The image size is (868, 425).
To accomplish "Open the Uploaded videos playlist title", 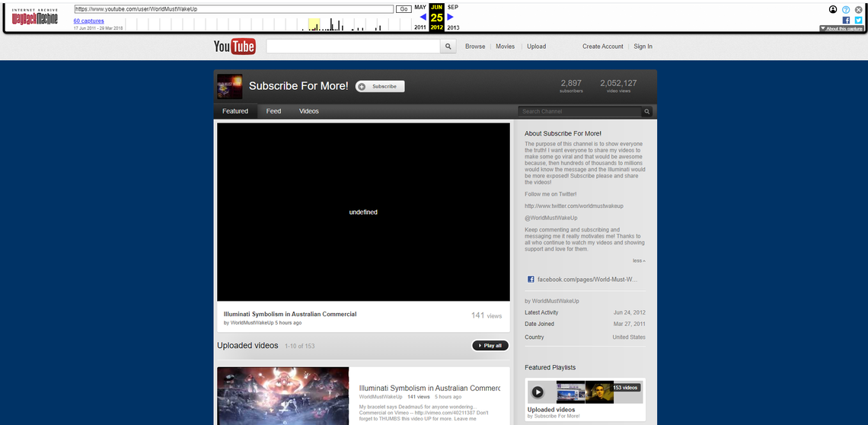I will pos(550,410).
